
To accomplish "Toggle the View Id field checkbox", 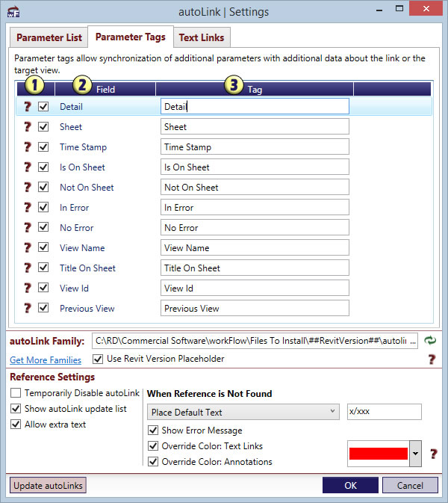I will point(43,288).
